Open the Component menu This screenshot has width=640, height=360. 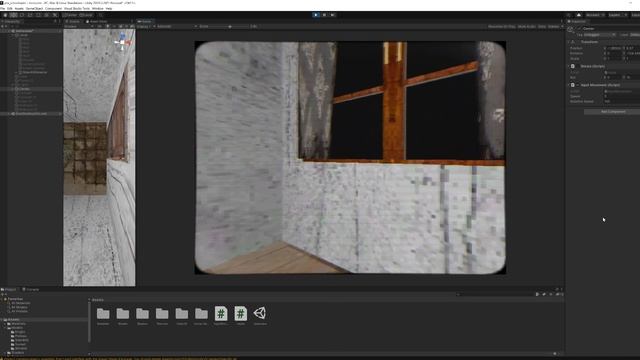click(x=53, y=8)
